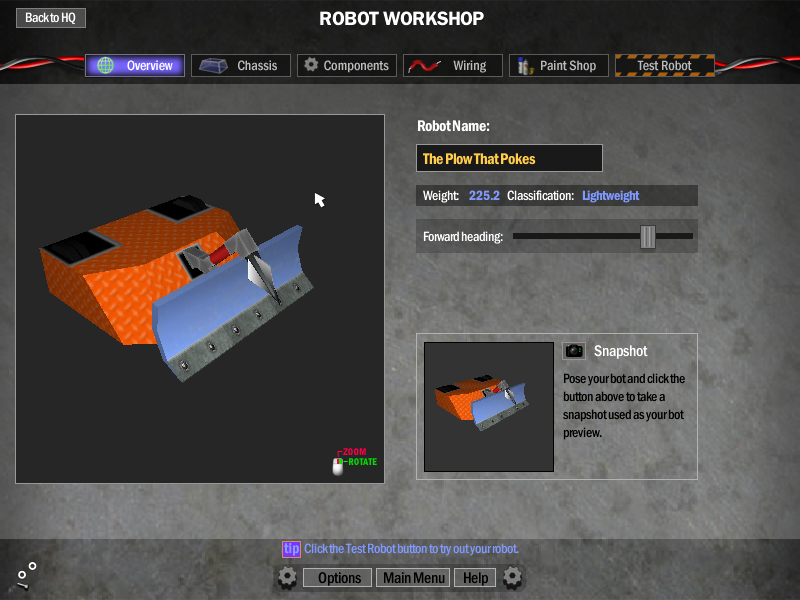Click the weight value 225.2

coord(484,196)
